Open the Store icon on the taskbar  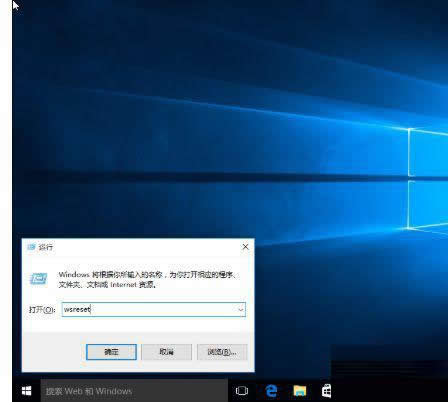tap(326, 391)
